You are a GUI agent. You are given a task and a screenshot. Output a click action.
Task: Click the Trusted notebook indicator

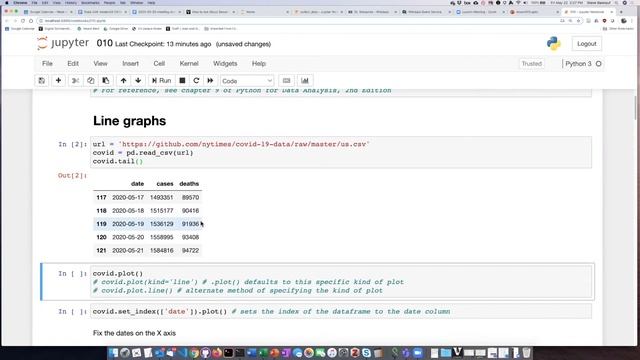(x=531, y=64)
